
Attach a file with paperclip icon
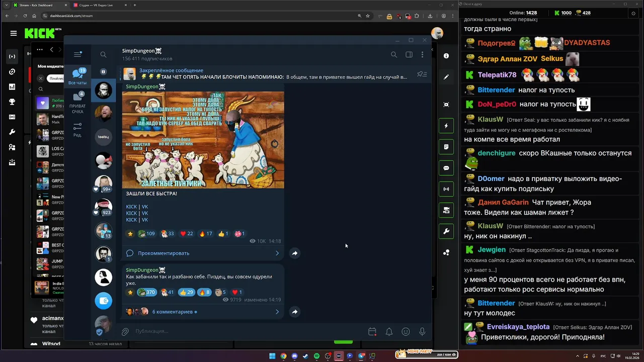coord(125,331)
